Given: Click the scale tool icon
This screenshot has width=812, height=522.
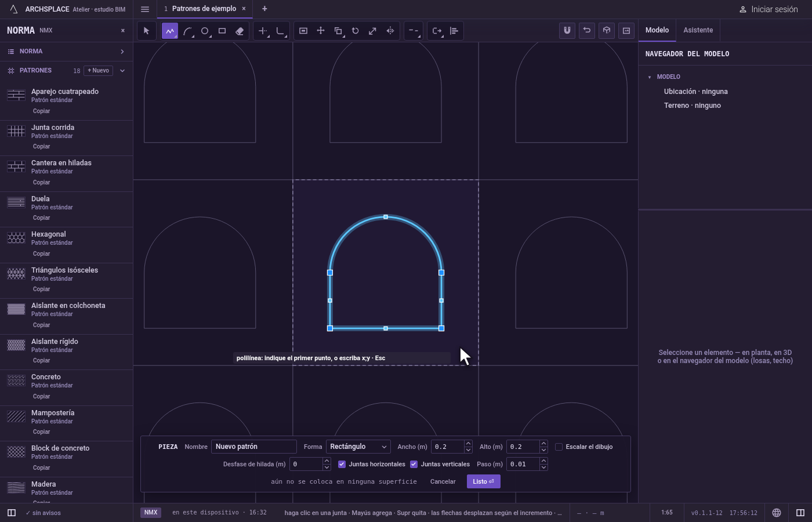Looking at the screenshot, I should point(373,31).
